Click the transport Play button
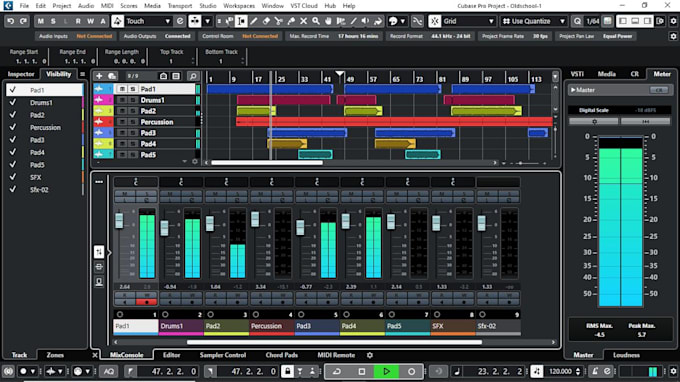The image size is (680, 382). click(386, 371)
